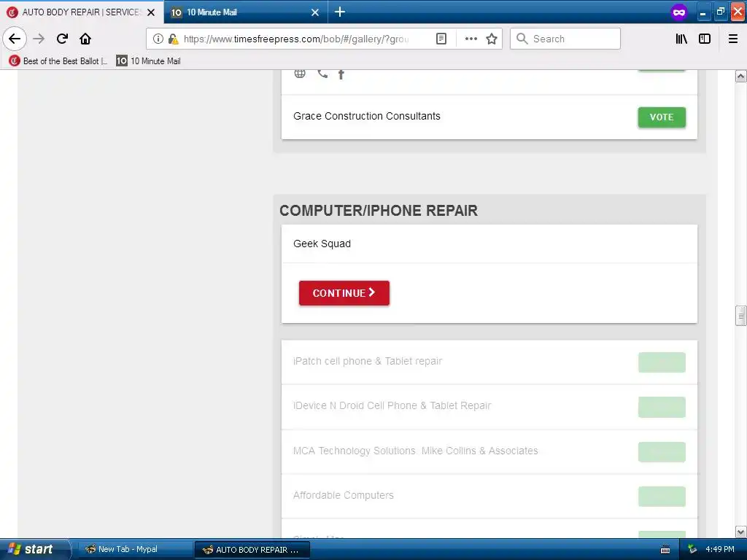This screenshot has width=747, height=560.
Task: Click iPatch cell phone & Tablet repair text
Action: coord(368,361)
